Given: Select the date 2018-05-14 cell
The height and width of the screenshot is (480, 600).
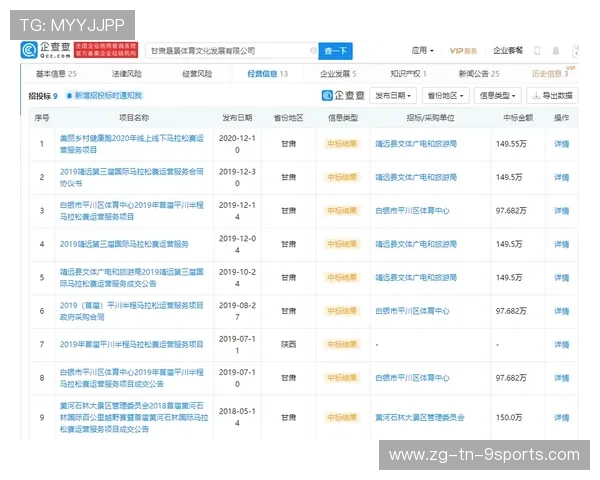Looking at the screenshot, I should [x=237, y=417].
